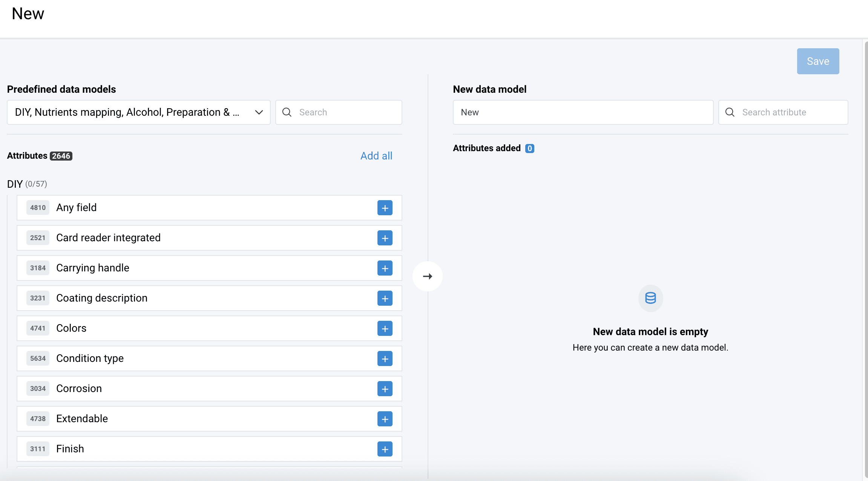This screenshot has height=481, width=868.
Task: Add Card reader integrated attribute
Action: [x=385, y=238]
